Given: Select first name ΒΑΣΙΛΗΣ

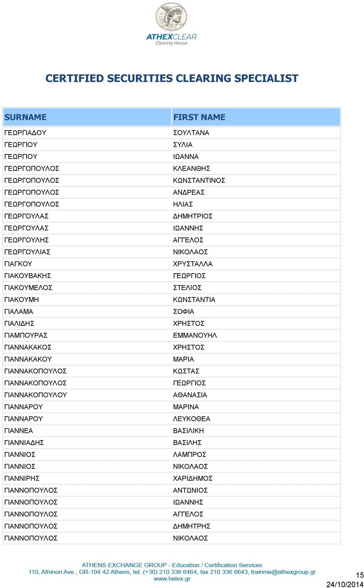Looking at the screenshot, I should 187,443.
